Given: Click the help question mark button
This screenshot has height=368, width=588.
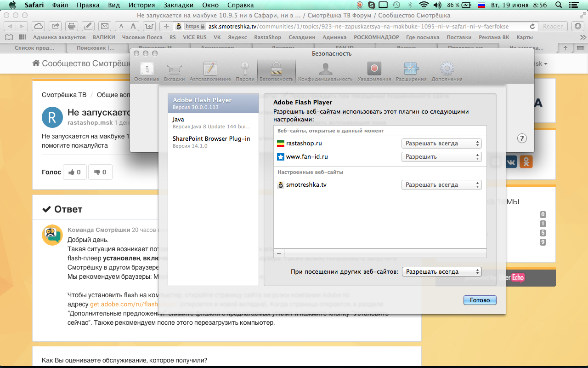Looking at the screenshot, I should click(522, 138).
